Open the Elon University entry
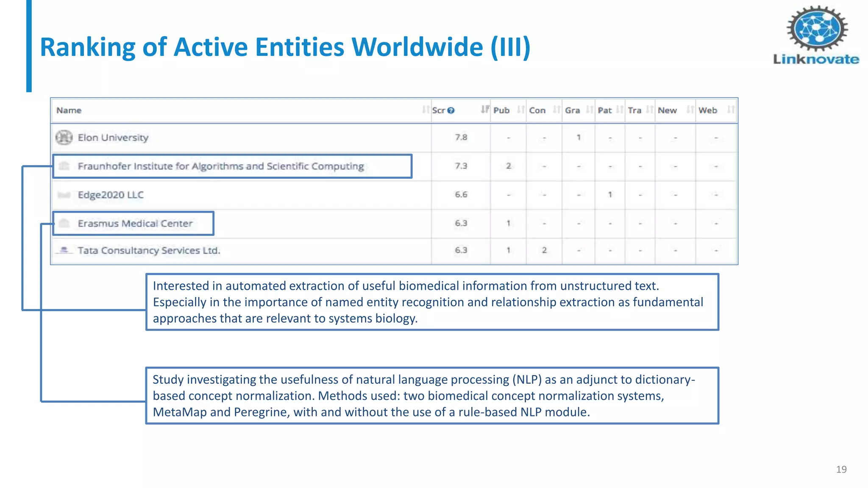Image resolution: width=868 pixels, height=488 pixels. coord(113,138)
